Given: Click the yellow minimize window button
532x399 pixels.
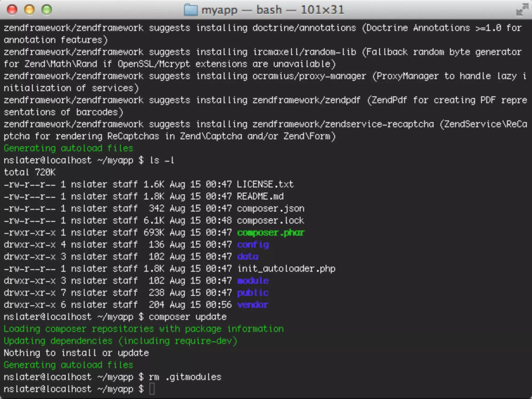Looking at the screenshot, I should (29, 10).
